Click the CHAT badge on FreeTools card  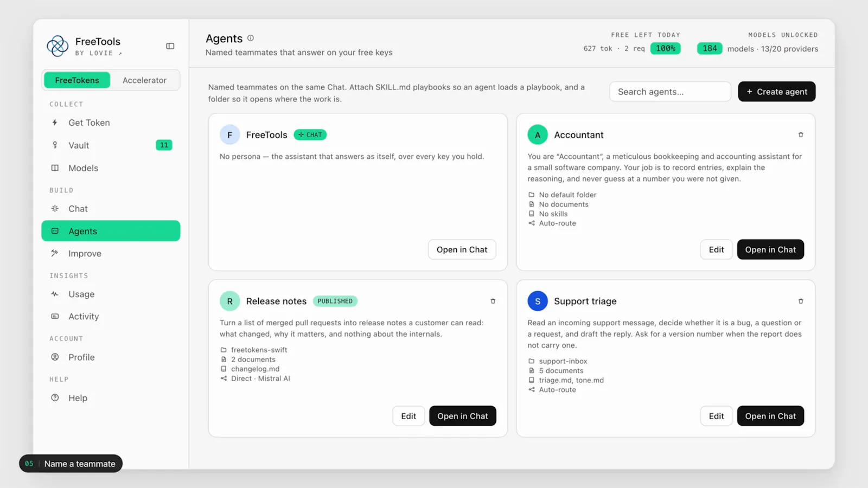(310, 135)
